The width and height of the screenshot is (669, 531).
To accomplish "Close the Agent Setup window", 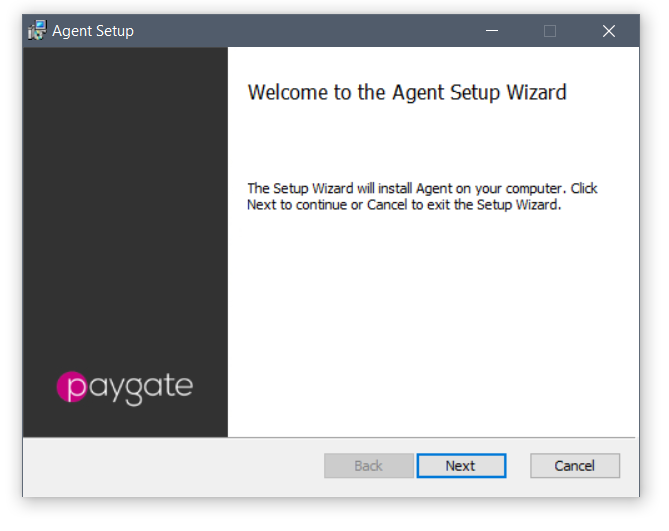I will click(609, 31).
